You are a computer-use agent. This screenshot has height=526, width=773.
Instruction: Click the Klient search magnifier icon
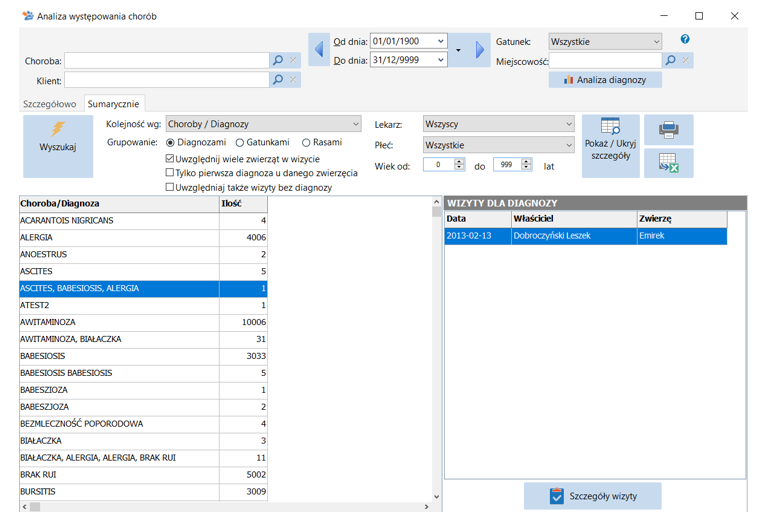[278, 79]
